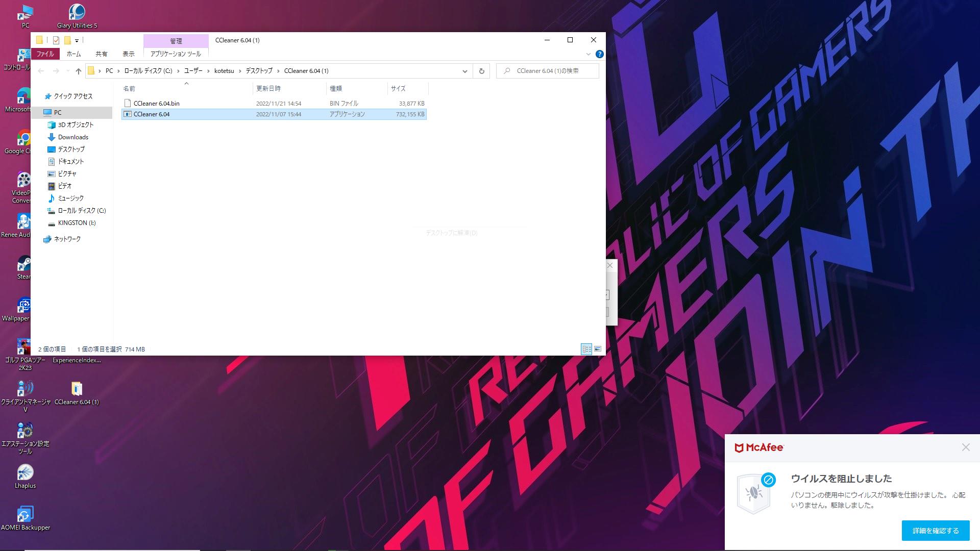Screen dimensions: 980x551
Task: Click the up-arrow parent folder icon
Action: [x=78, y=71]
